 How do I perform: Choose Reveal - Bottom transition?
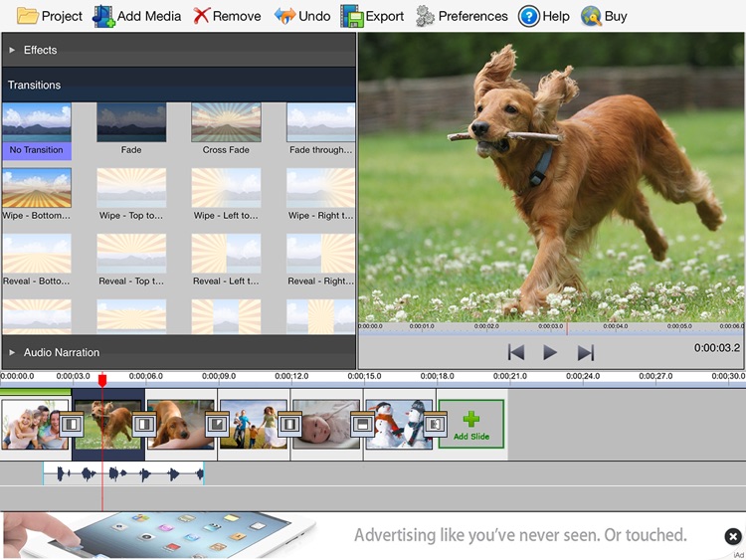click(x=37, y=261)
